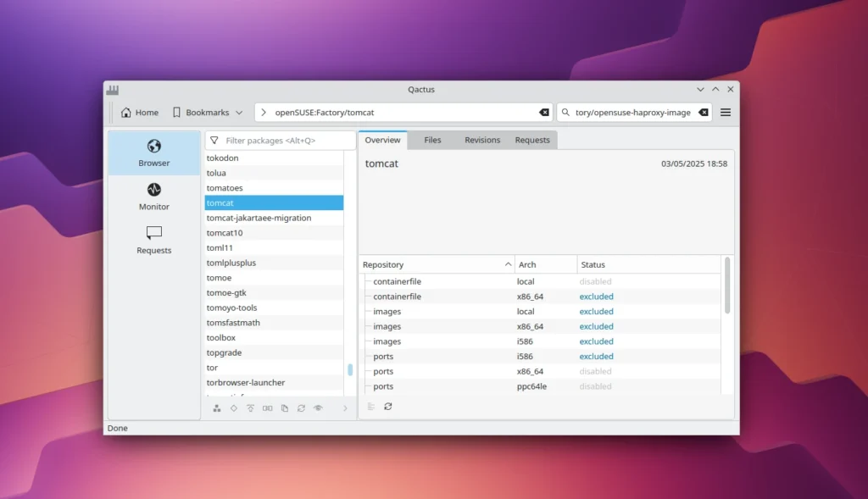Click the upload arrow icon in package toolbar
Screen dimensions: 868x499
[x=251, y=408]
